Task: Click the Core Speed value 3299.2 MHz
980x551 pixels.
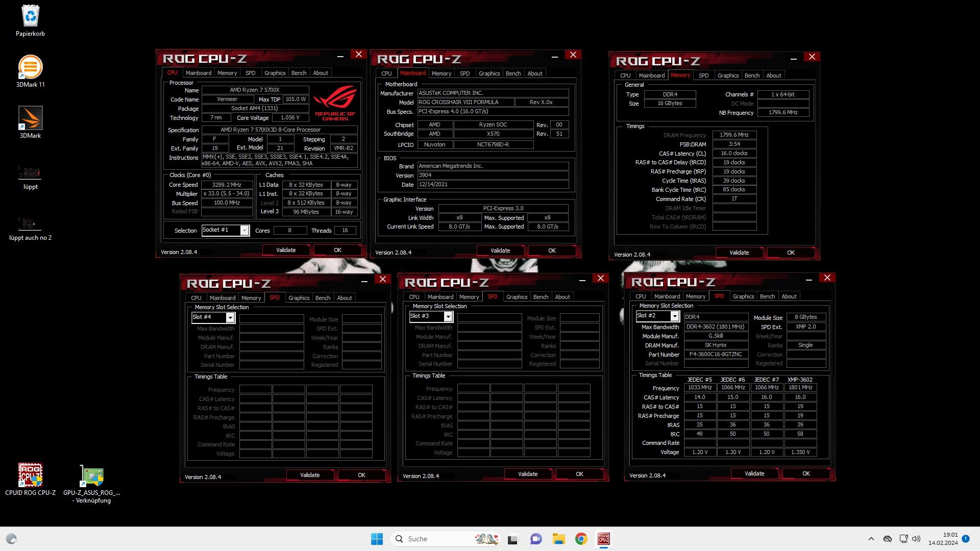Action: click(227, 185)
